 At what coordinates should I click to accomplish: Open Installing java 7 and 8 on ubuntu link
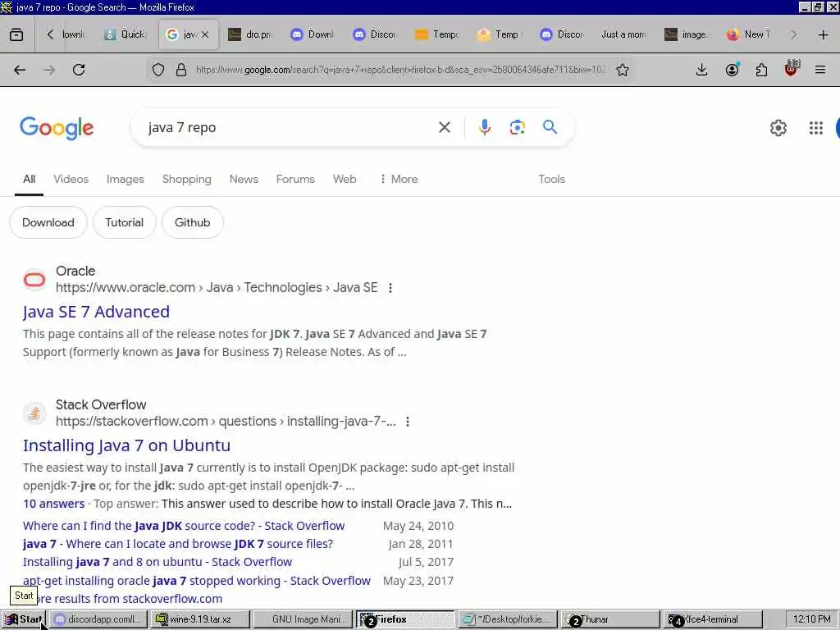click(x=157, y=562)
